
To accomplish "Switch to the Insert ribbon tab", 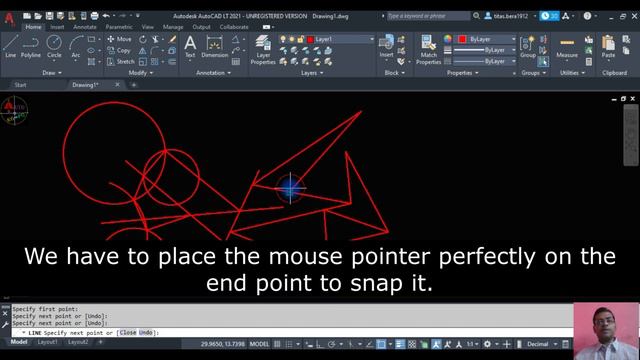I will [57, 27].
